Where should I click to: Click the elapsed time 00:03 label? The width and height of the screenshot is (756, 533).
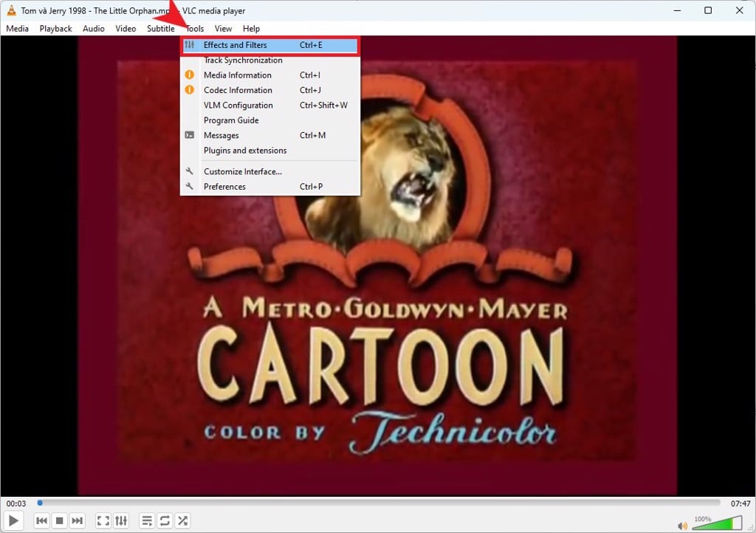point(16,503)
